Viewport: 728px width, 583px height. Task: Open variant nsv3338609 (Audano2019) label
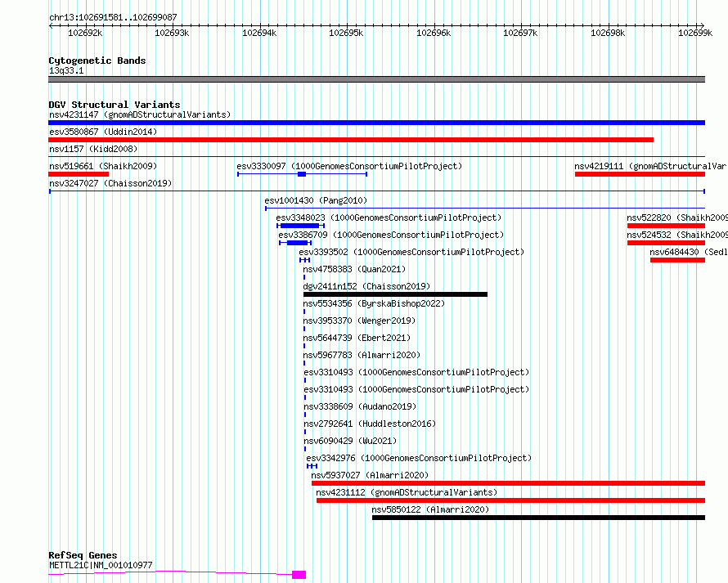point(360,406)
